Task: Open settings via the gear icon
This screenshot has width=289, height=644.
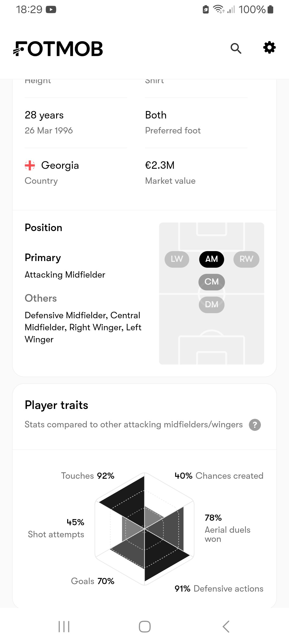Action: 269,48
